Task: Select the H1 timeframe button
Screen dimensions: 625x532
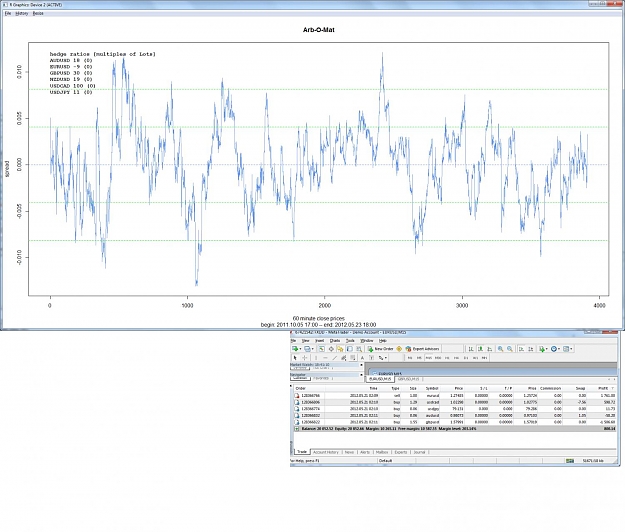Action: pyautogui.click(x=447, y=358)
